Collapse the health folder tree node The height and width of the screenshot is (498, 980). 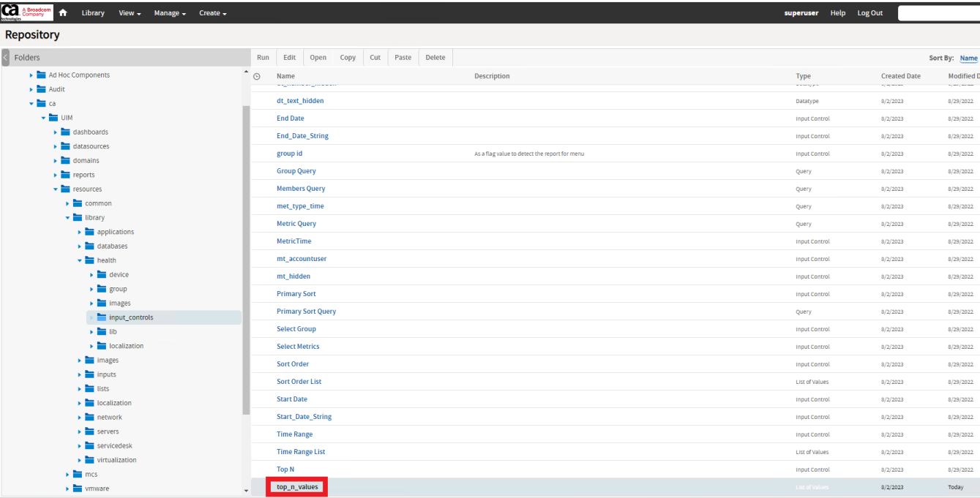pos(81,260)
